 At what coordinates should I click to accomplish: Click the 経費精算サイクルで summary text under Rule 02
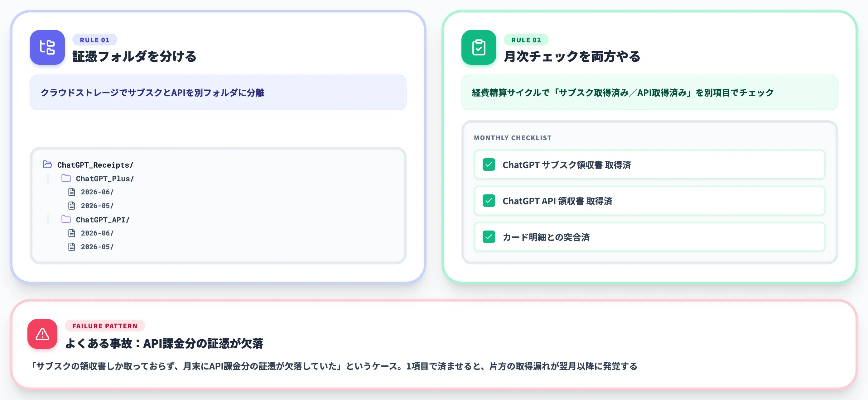pos(623,93)
